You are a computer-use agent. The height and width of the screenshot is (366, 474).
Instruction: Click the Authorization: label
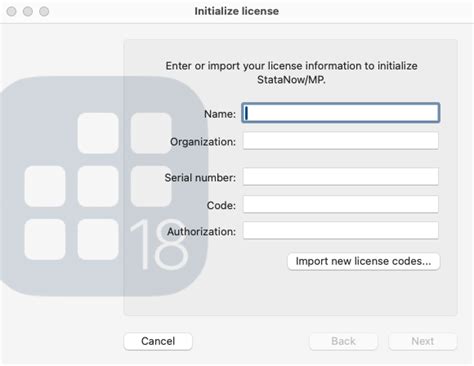point(201,232)
